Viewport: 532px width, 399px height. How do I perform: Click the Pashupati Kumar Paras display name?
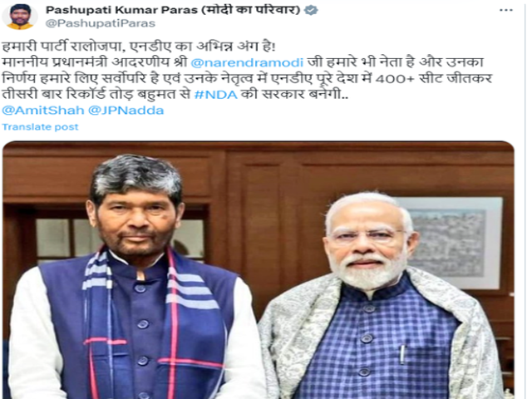[x=121, y=10]
